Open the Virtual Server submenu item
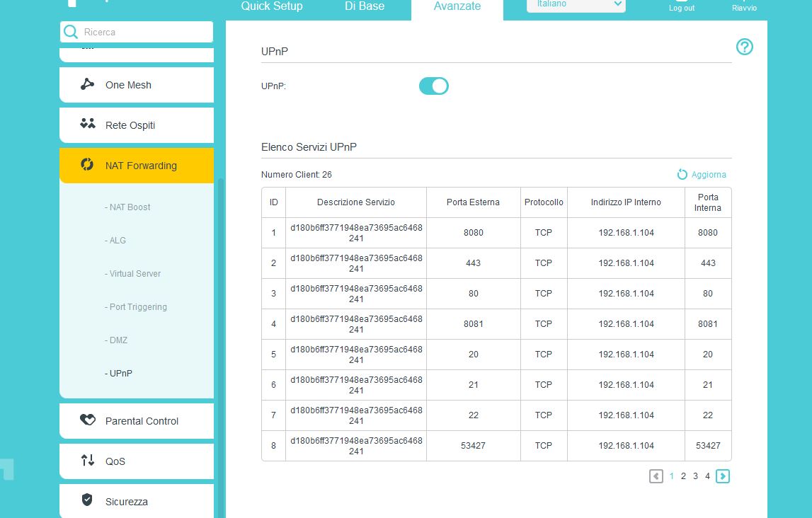 click(x=135, y=274)
